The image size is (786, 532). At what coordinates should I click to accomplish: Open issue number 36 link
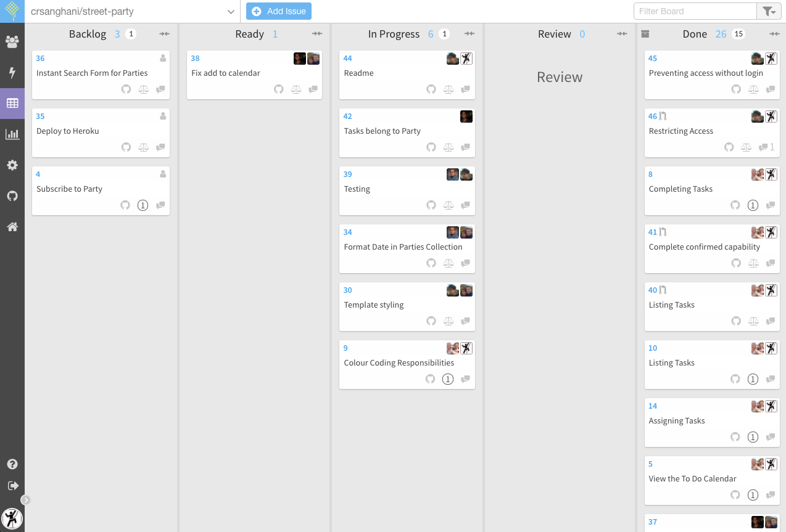(x=40, y=59)
